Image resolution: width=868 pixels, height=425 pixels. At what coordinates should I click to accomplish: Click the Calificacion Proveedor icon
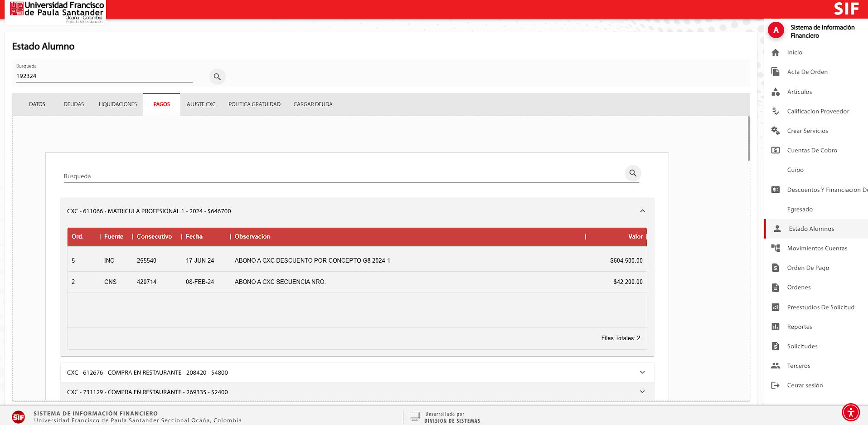point(776,111)
